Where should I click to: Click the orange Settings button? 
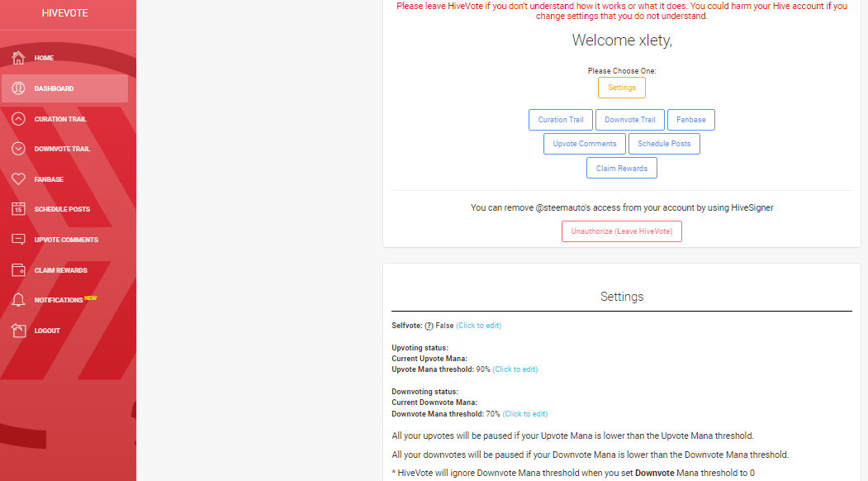(622, 88)
